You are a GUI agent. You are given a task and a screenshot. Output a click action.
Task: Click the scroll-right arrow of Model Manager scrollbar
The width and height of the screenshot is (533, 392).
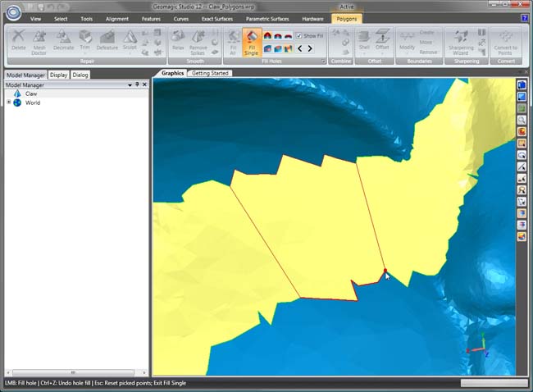pyautogui.click(x=144, y=372)
